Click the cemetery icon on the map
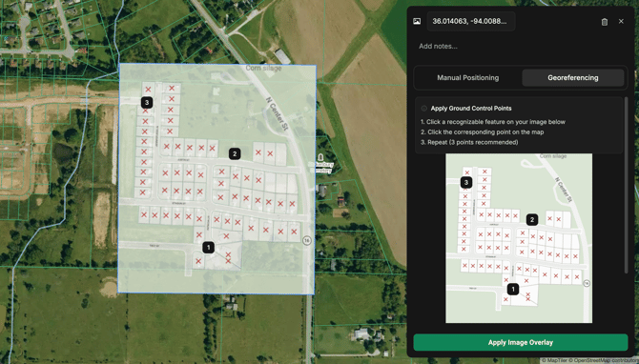639x364 pixels. 320,157
